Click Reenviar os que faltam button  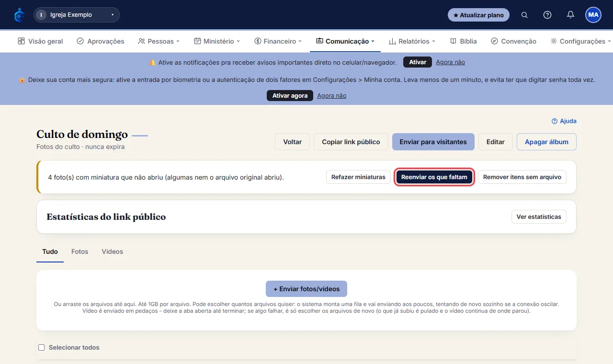[434, 177]
